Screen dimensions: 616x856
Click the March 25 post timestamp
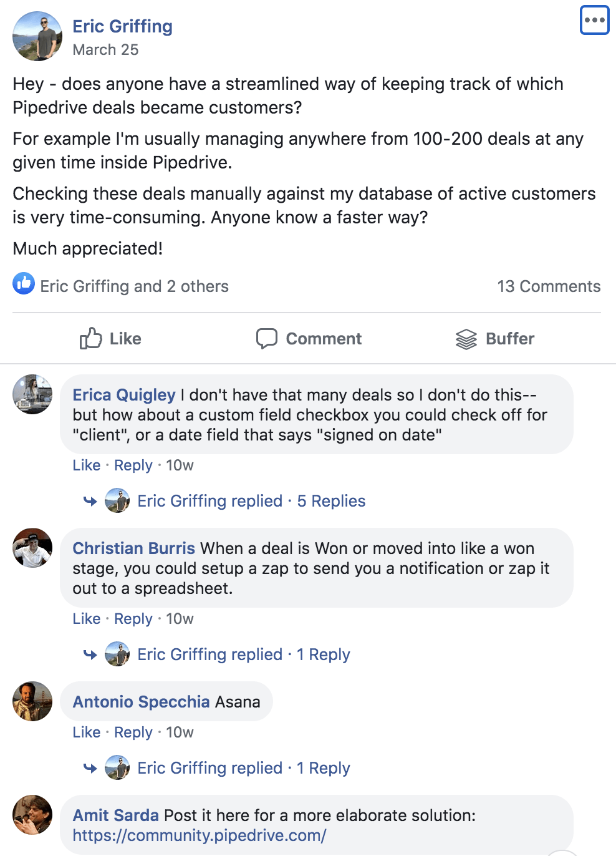click(105, 50)
